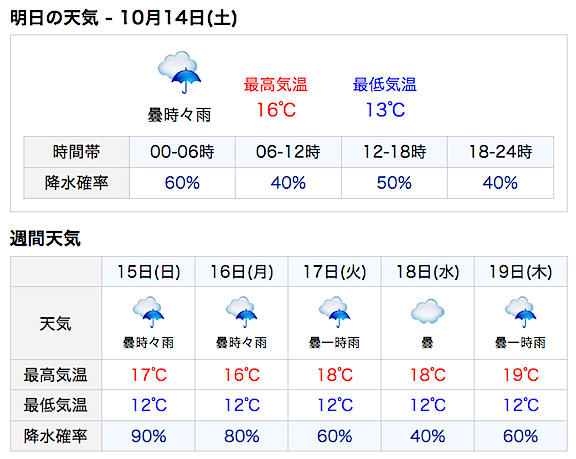Image resolution: width=576 pixels, height=459 pixels.
Task: Click the weather icon for 19日(木)
Action: coord(520,312)
